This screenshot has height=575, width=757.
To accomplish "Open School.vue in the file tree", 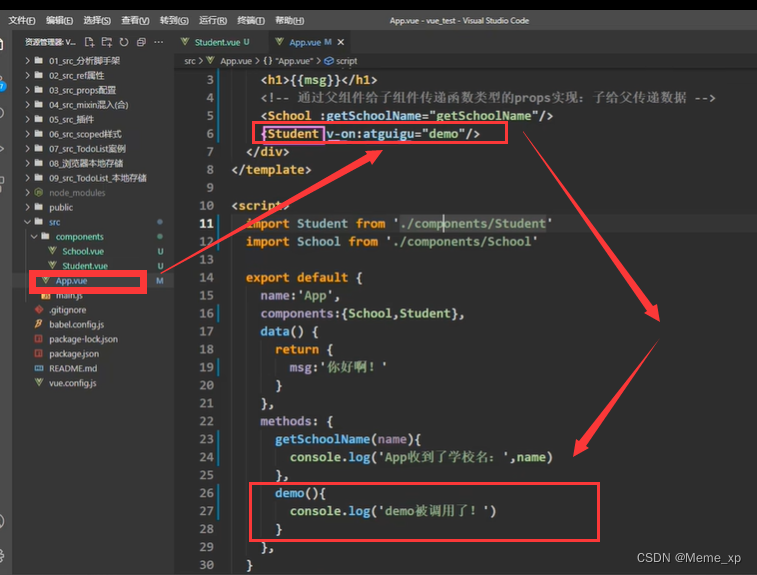I will [83, 252].
